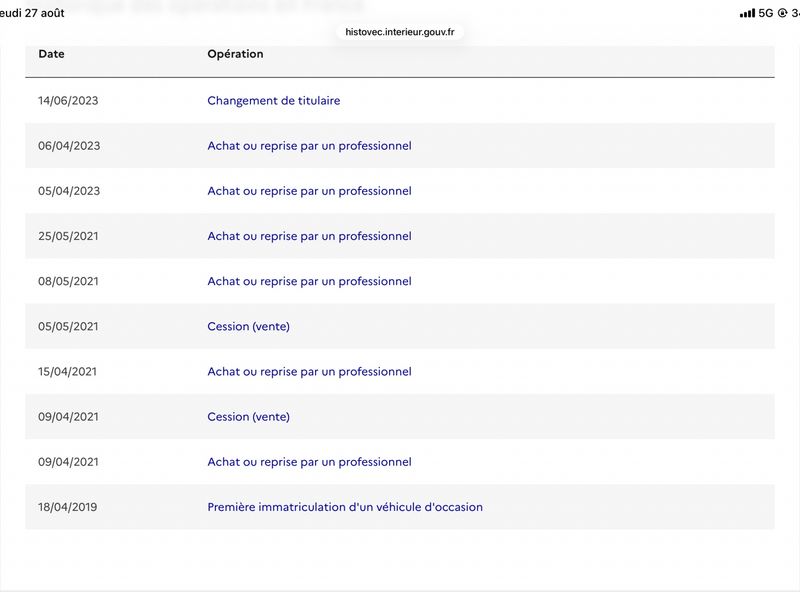Open Première immatriculation d'un véhicule d'occasion
Viewport: 800px width, 600px height.
click(x=345, y=507)
